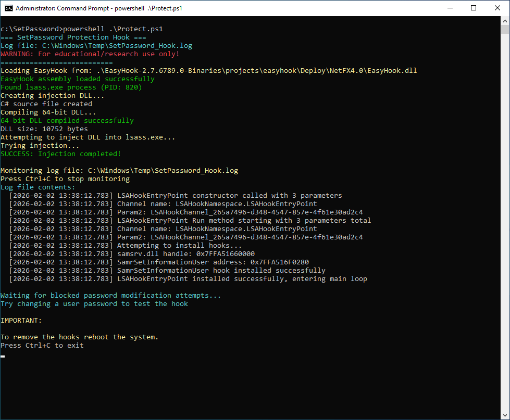
Task: Click the scrollbar down arrow
Action: click(505, 415)
